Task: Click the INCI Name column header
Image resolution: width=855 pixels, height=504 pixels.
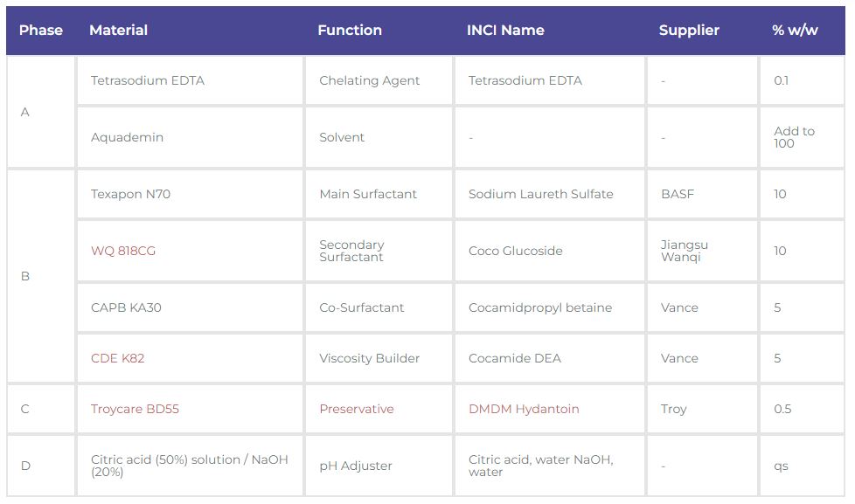Action: pos(505,30)
